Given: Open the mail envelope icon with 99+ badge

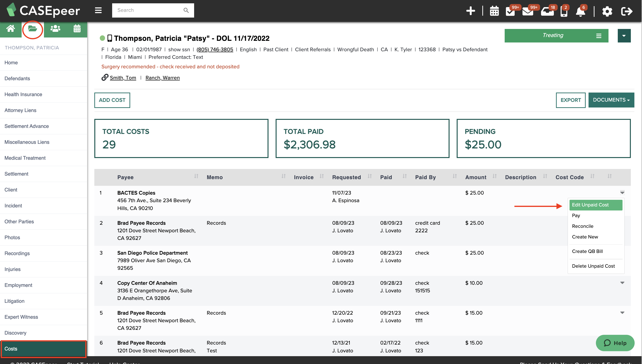Looking at the screenshot, I should (528, 11).
